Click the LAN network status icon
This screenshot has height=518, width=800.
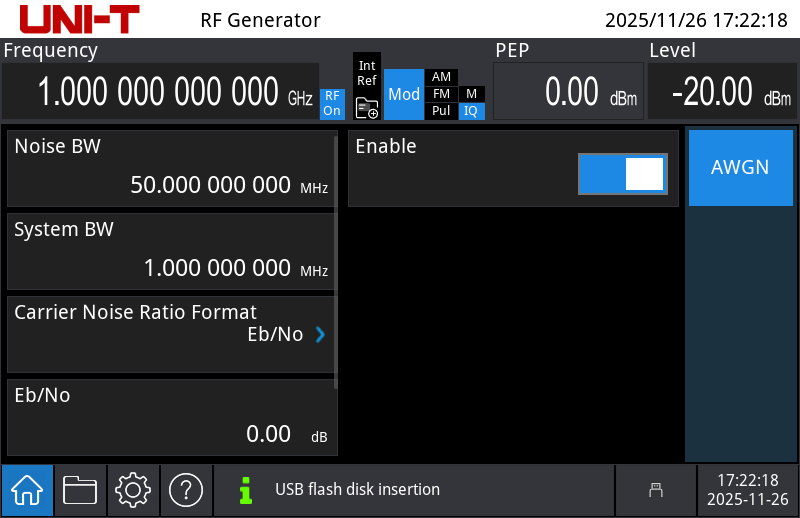[x=656, y=490]
